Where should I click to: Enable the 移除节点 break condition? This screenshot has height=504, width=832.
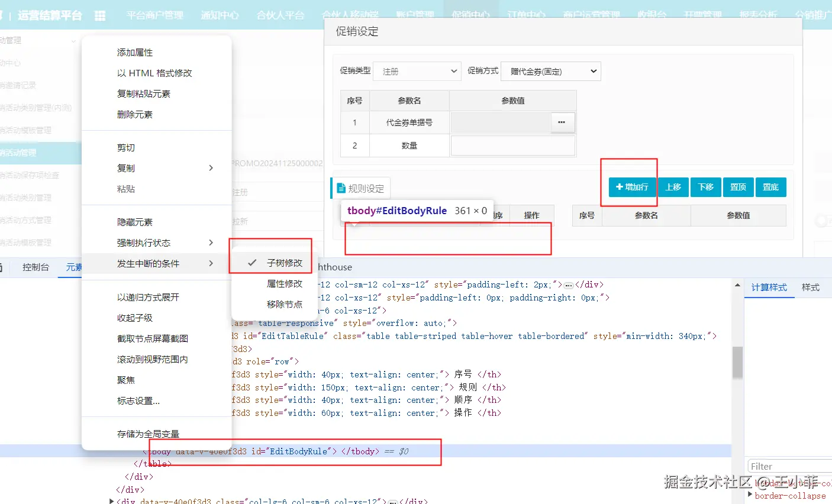click(x=270, y=304)
